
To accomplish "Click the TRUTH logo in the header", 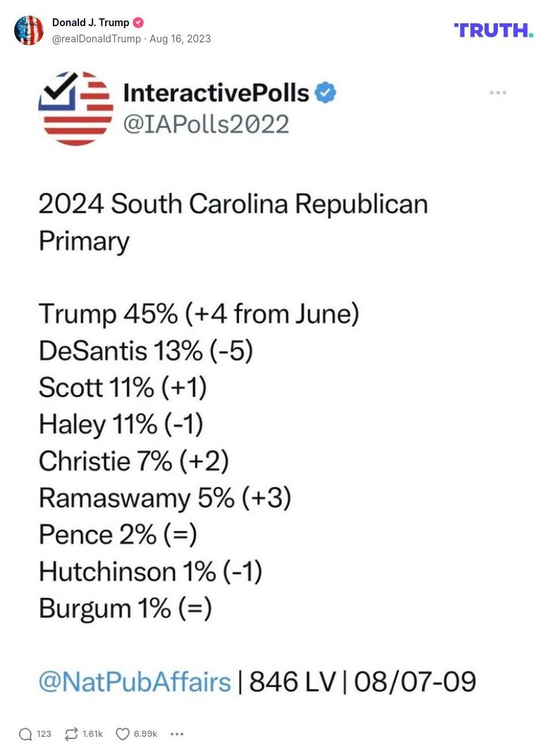I will tap(492, 29).
